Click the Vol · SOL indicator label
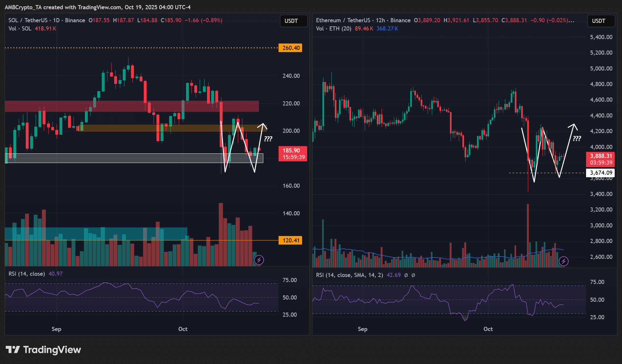Screen dimensions: 622x364 point(20,29)
